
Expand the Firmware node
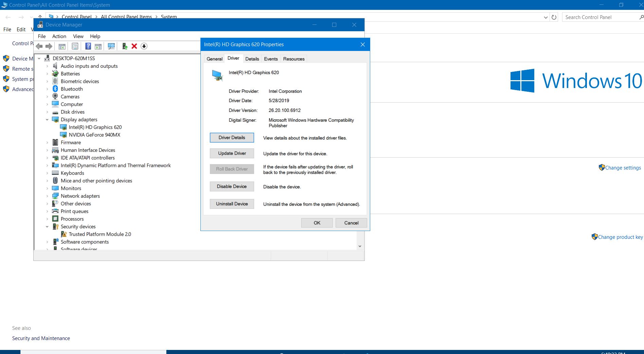(x=47, y=142)
